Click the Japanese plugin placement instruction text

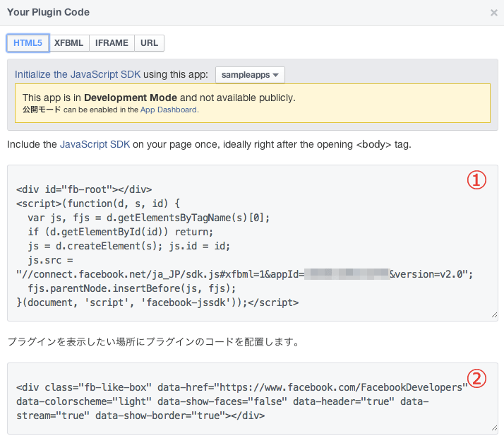154,341
